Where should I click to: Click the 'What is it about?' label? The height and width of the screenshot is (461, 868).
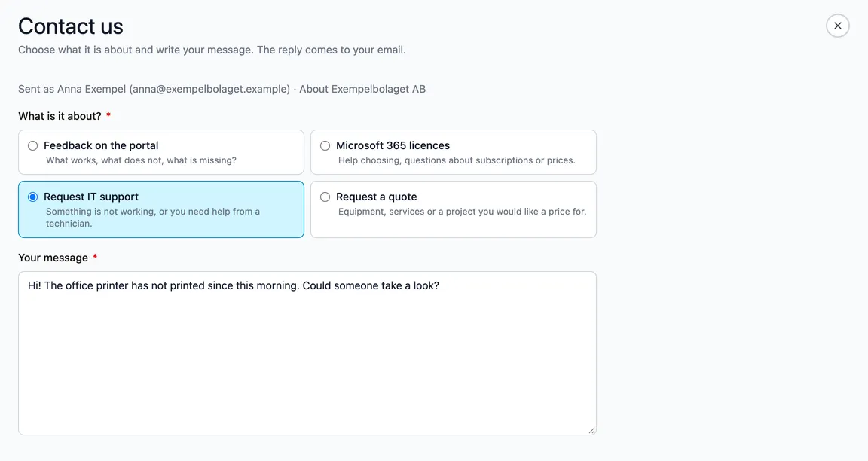coord(60,116)
